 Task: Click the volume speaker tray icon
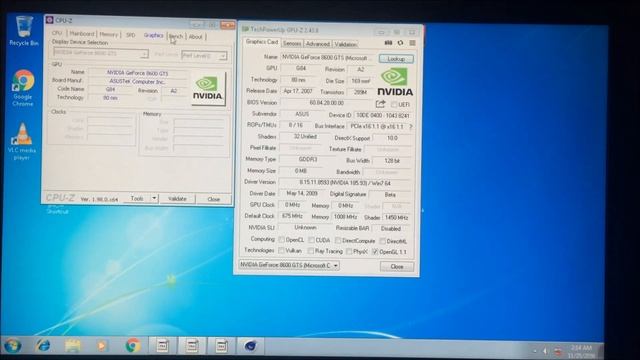545,351
